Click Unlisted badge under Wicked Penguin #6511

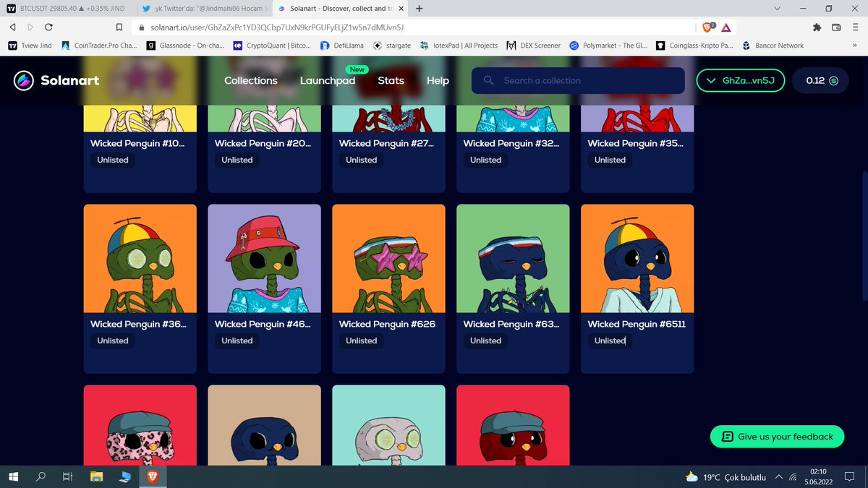click(610, 341)
